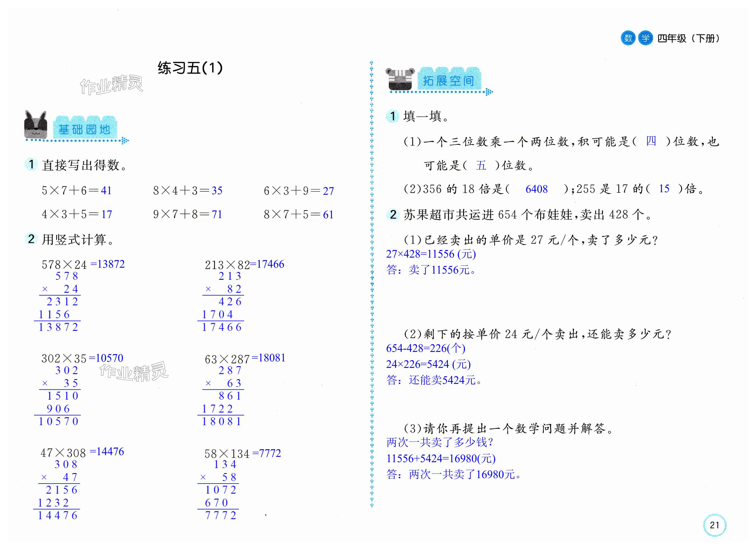Image resolution: width=756 pixels, height=550 pixels.
Task: Click the page number 21 circle
Action: click(714, 525)
